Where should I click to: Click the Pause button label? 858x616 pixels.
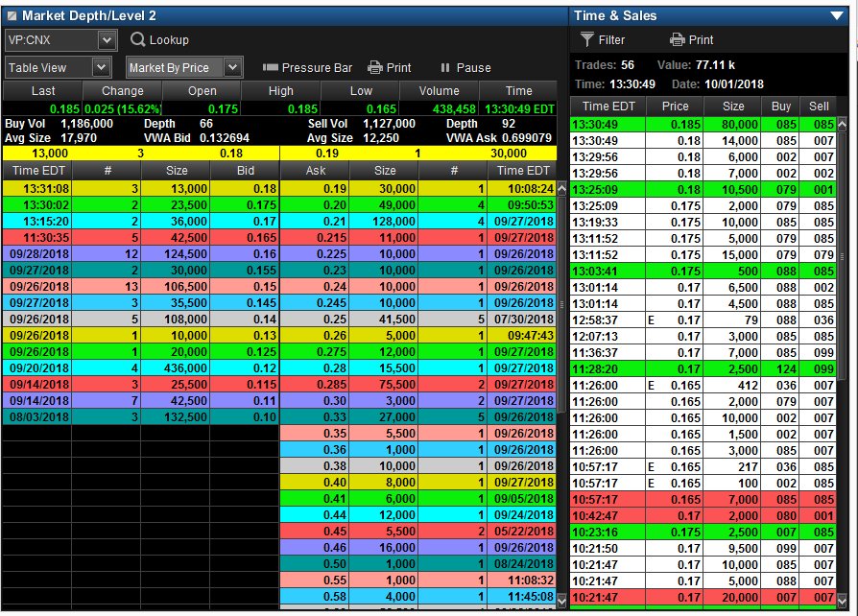[473, 68]
